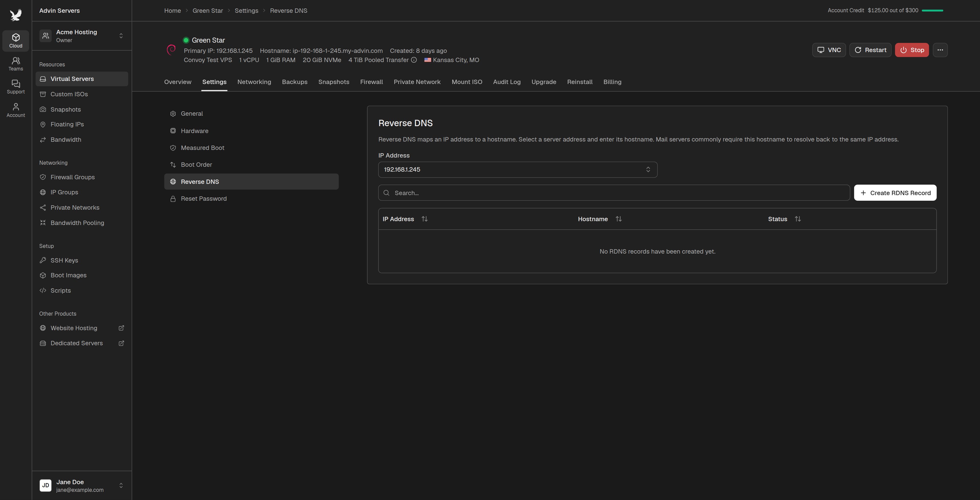Image resolution: width=980 pixels, height=500 pixels.
Task: Open Custom ISOs in sidebar
Action: [82, 94]
